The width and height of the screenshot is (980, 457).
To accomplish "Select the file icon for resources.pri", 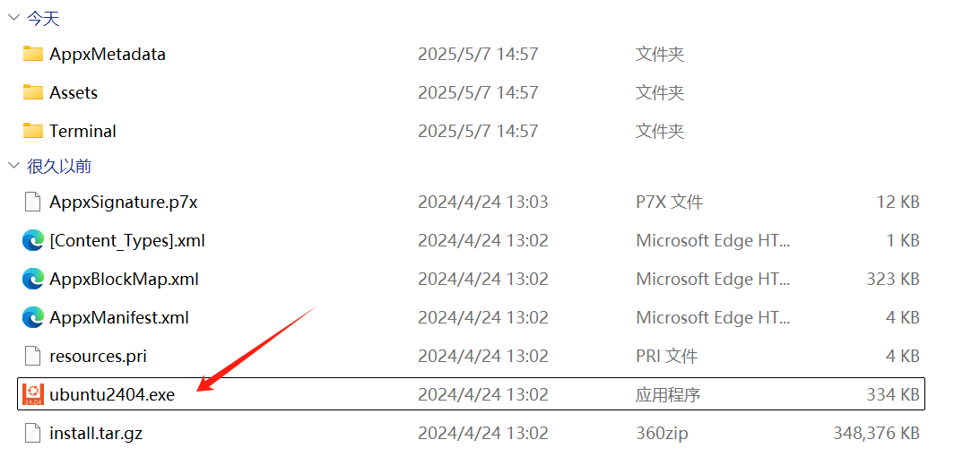I will point(32,356).
